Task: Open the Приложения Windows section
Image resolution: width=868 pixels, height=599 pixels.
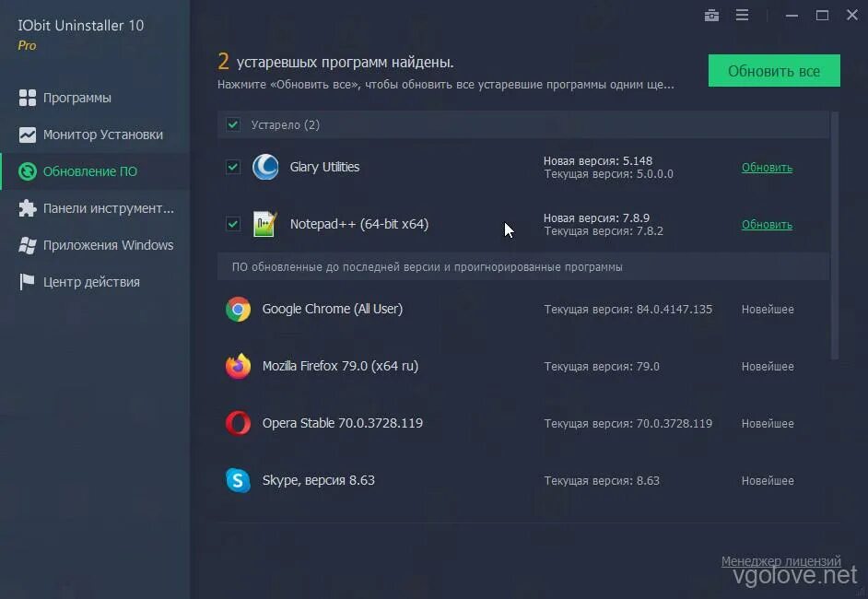Action: pyautogui.click(x=95, y=245)
